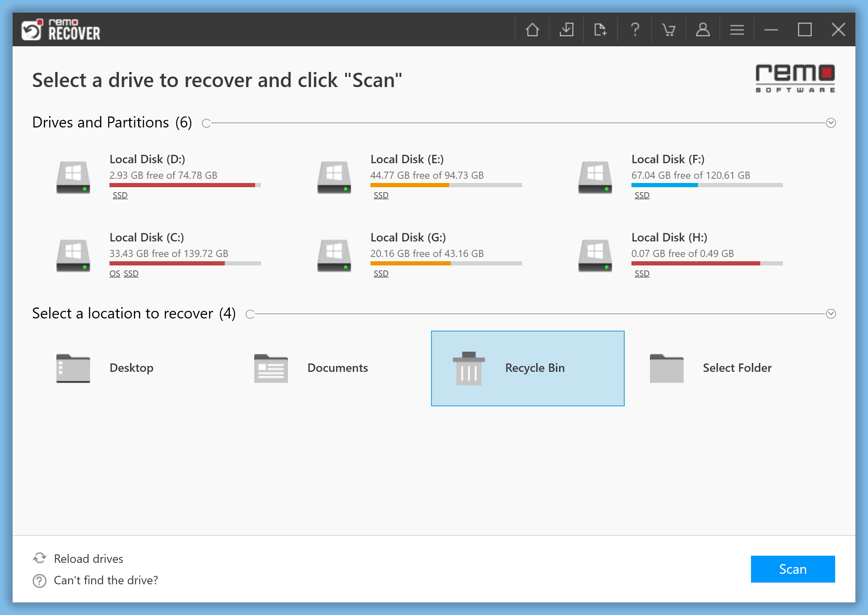Click the OS tag under Local Disk (C:)
The width and height of the screenshot is (868, 615).
115,273
